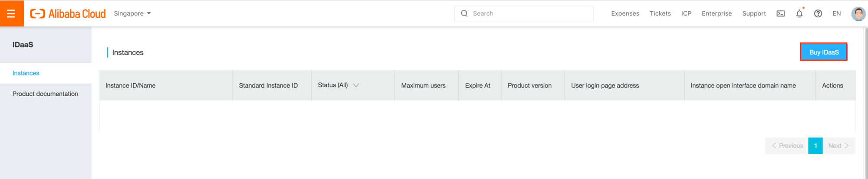Open the Tickets menu
The width and height of the screenshot is (868, 179).
pos(660,13)
